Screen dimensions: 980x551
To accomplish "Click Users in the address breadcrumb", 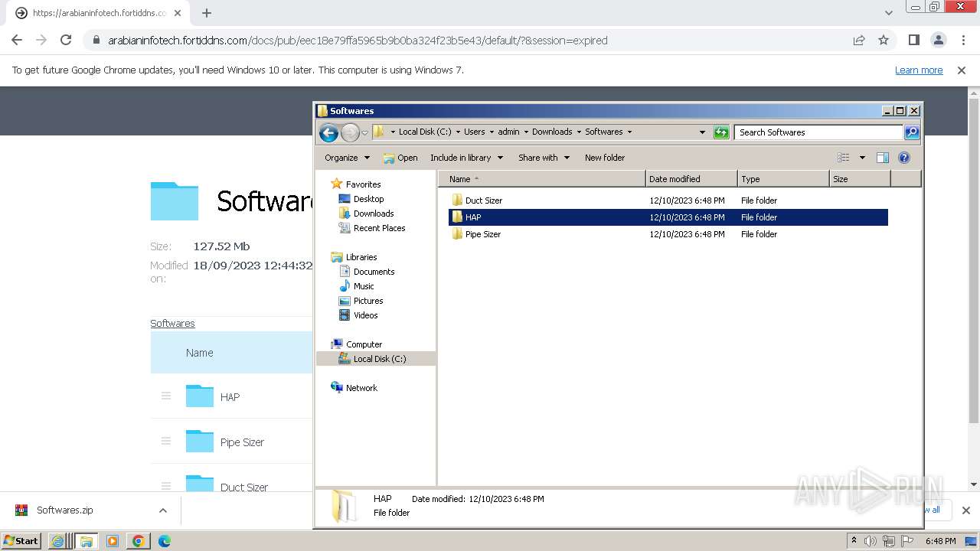I will coord(474,132).
